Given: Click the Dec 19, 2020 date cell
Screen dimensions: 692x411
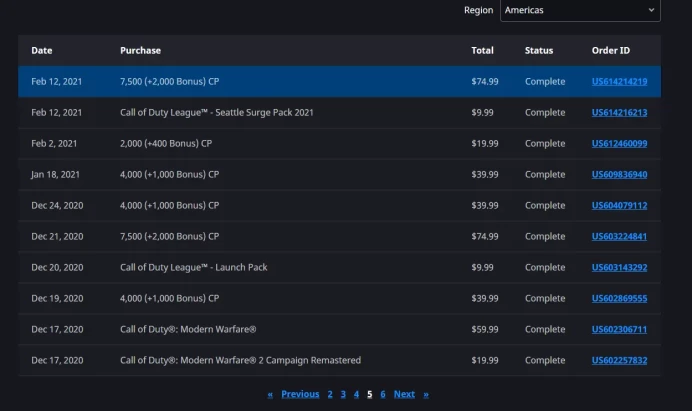Looking at the screenshot, I should [57, 298].
